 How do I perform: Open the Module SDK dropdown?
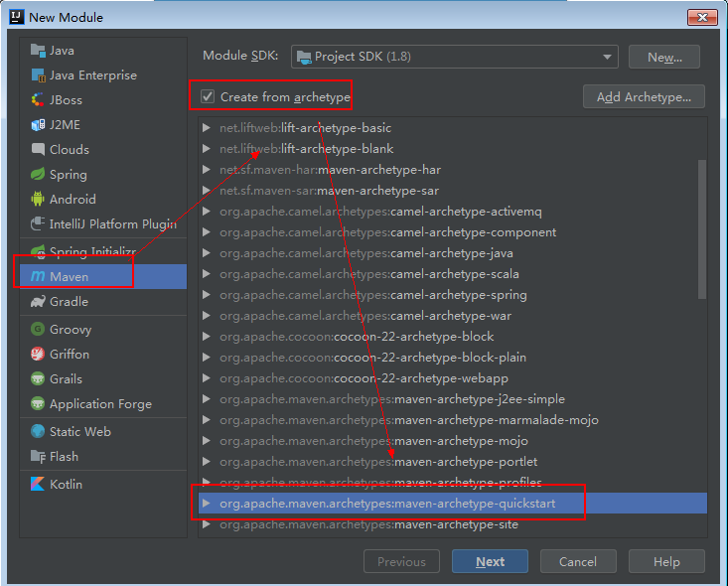pyautogui.click(x=455, y=57)
